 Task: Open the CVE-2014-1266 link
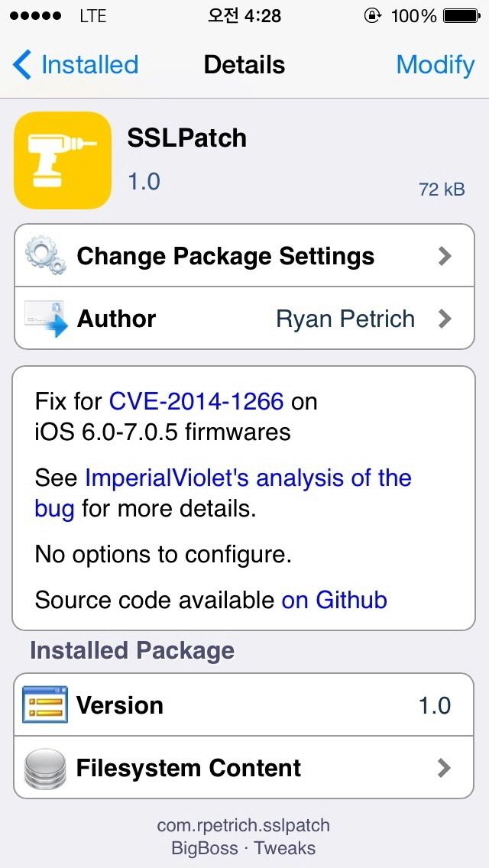coord(196,401)
